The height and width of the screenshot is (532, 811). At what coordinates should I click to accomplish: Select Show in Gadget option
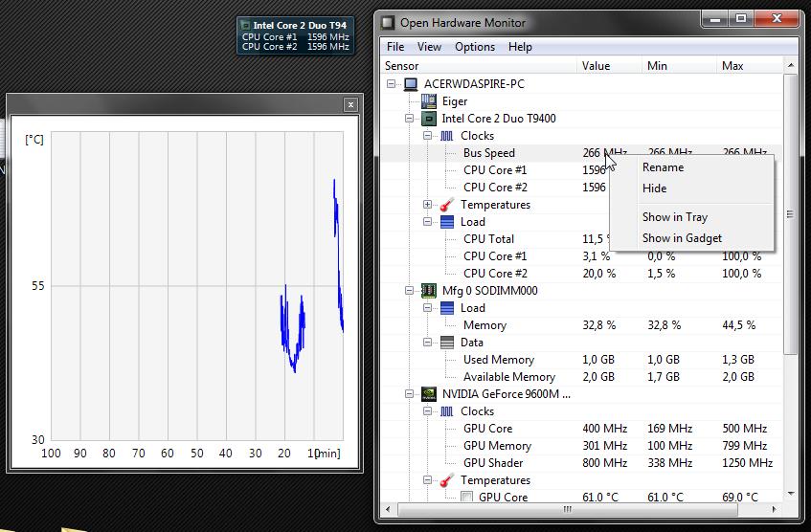pyautogui.click(x=691, y=238)
